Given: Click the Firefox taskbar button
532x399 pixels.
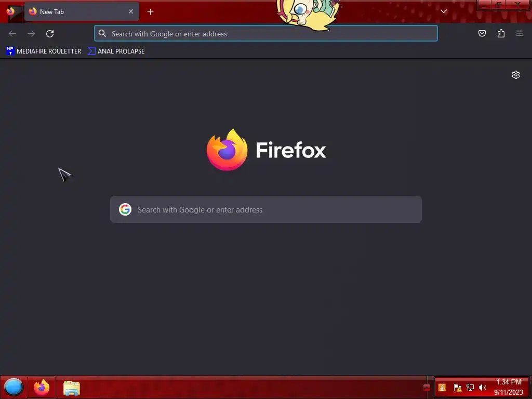Looking at the screenshot, I should tap(42, 387).
